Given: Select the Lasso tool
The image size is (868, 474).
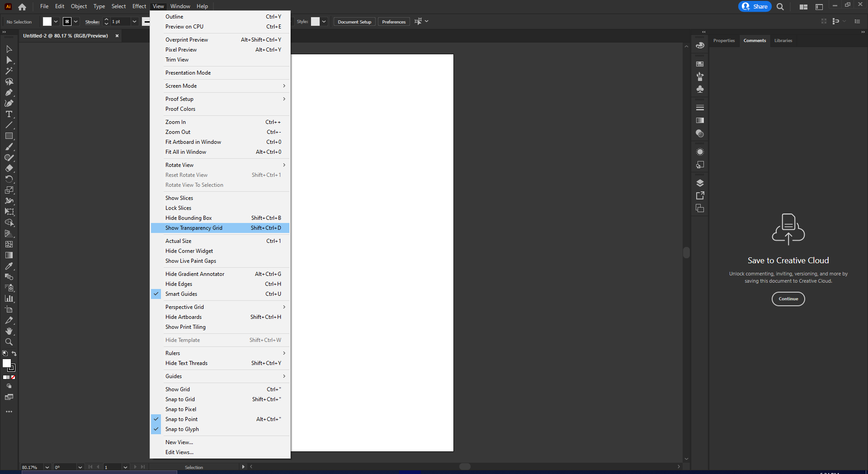Looking at the screenshot, I should coord(9,82).
